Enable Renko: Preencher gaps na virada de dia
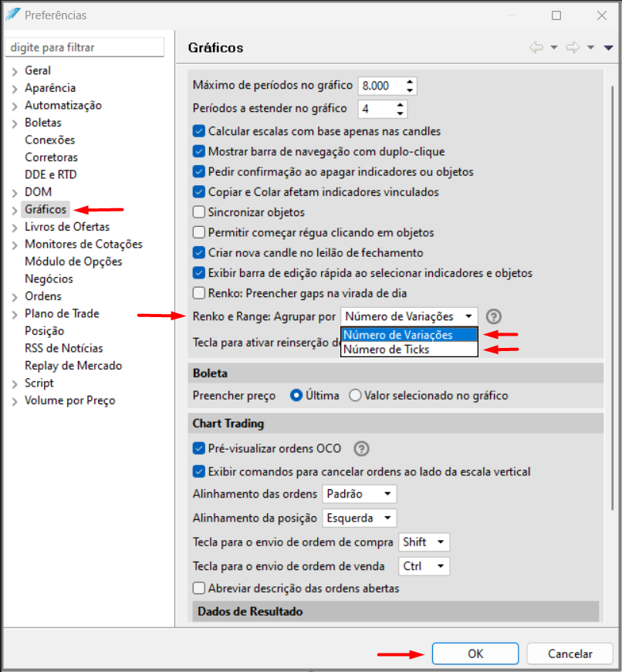Image resolution: width=622 pixels, height=672 pixels. coord(199,293)
